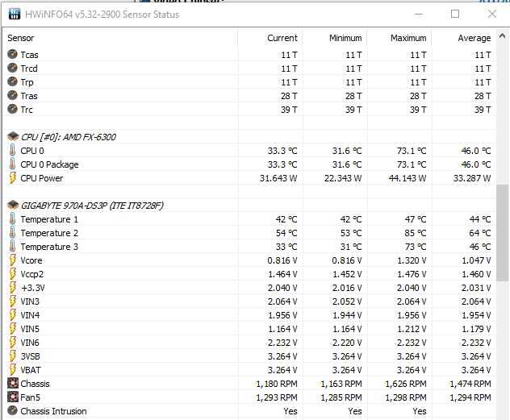Click the lightning icon beside +3.3V
This screenshot has width=510, height=420.
[x=12, y=287]
